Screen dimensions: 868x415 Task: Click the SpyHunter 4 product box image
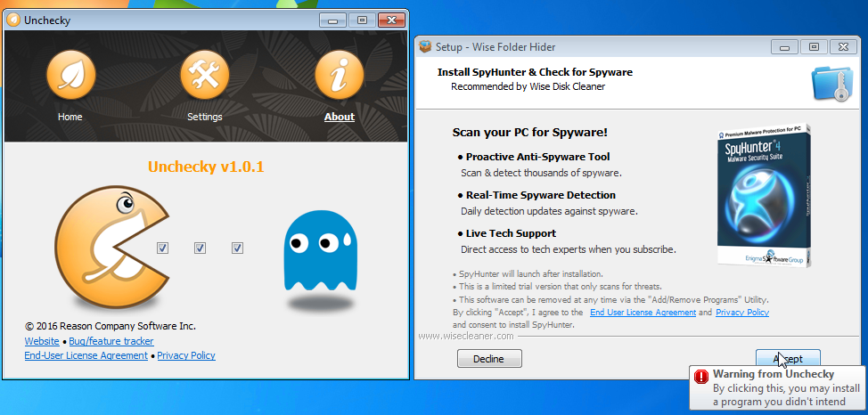(765, 197)
